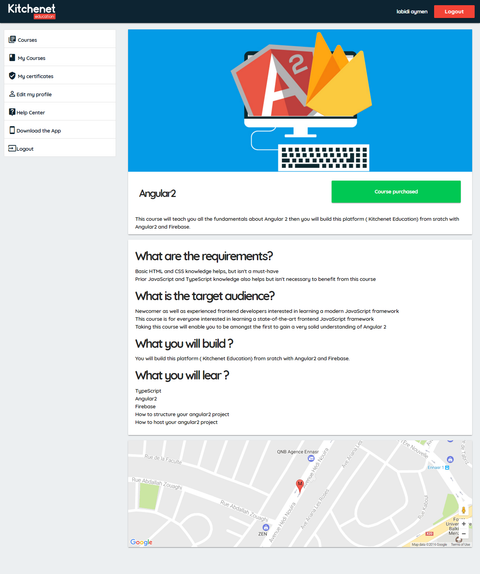Zoom in the map with plus button
480x574 pixels.
click(x=464, y=524)
